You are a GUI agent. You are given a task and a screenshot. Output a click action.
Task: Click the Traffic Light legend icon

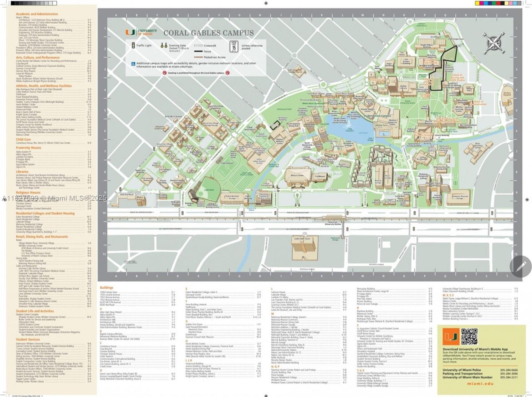click(133, 46)
